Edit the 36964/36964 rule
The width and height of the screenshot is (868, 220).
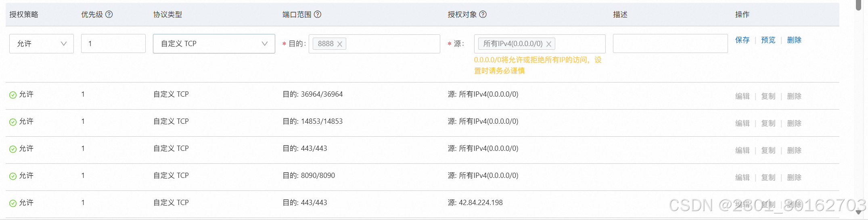coord(742,96)
